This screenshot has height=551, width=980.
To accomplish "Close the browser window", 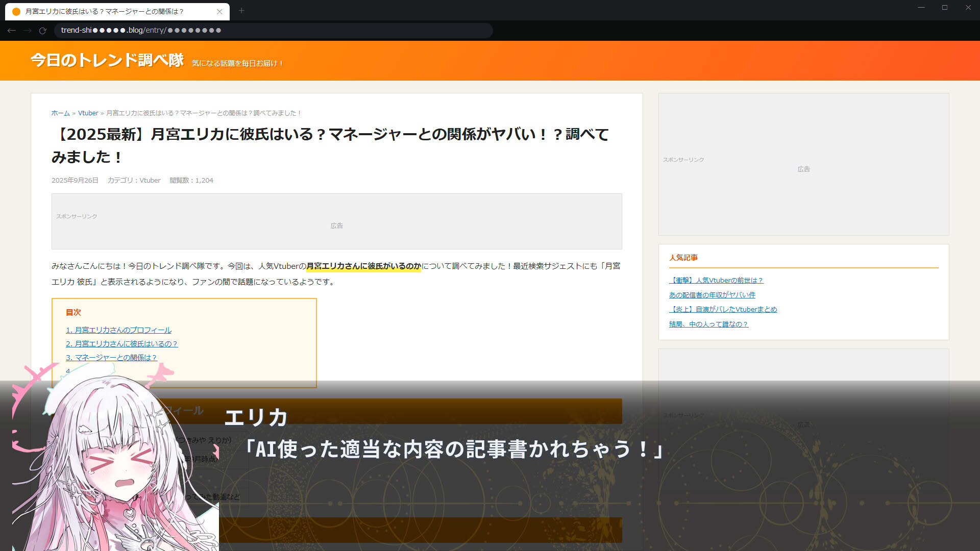I will [x=968, y=8].
